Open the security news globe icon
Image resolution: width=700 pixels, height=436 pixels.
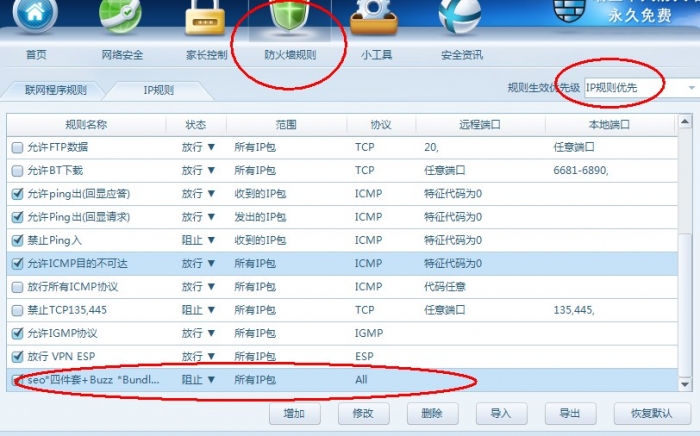460,16
